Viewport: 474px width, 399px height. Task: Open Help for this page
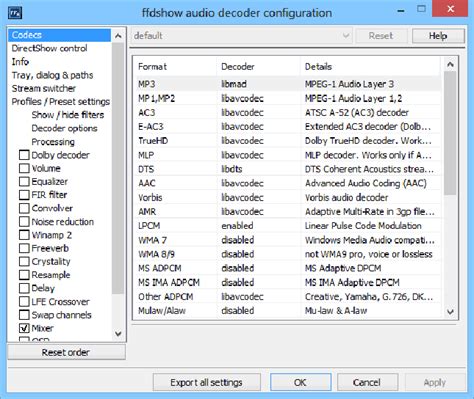point(438,36)
